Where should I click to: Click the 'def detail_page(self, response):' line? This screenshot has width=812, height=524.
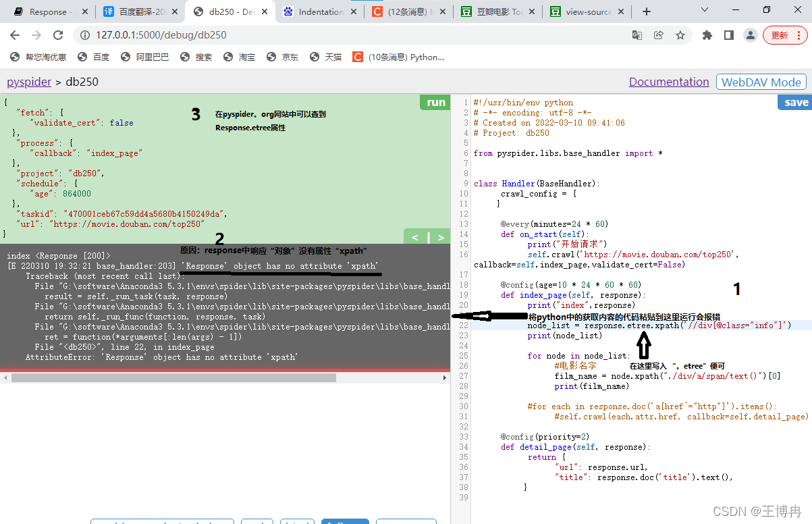[575, 447]
